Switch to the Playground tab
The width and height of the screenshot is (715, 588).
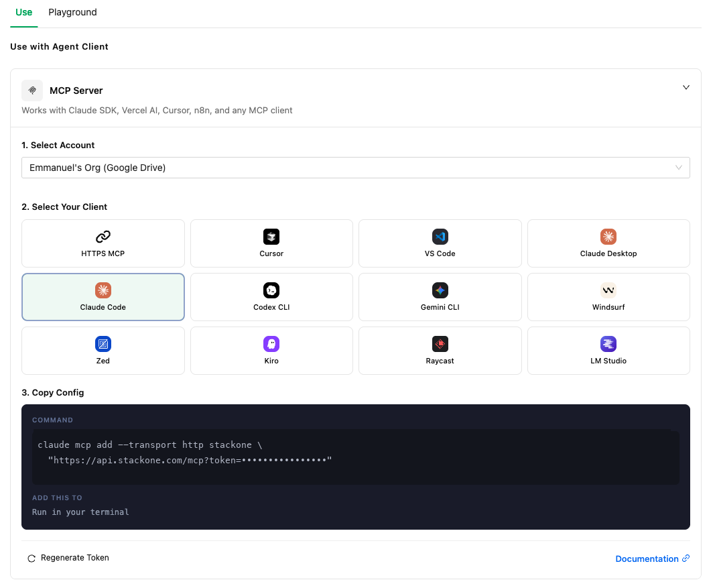[x=72, y=12]
